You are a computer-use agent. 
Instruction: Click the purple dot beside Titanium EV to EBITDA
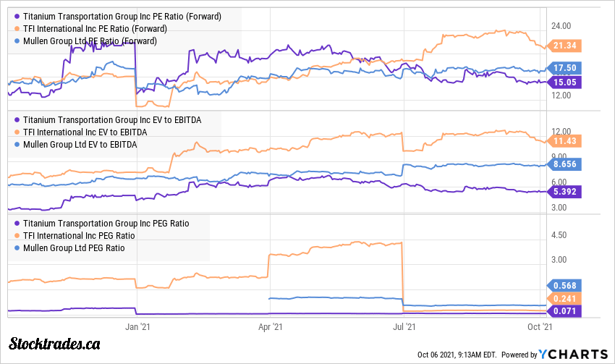click(x=17, y=119)
